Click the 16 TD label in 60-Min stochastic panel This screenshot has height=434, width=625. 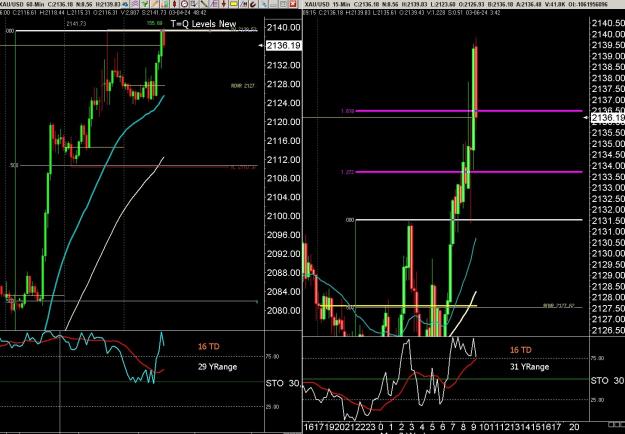click(209, 347)
